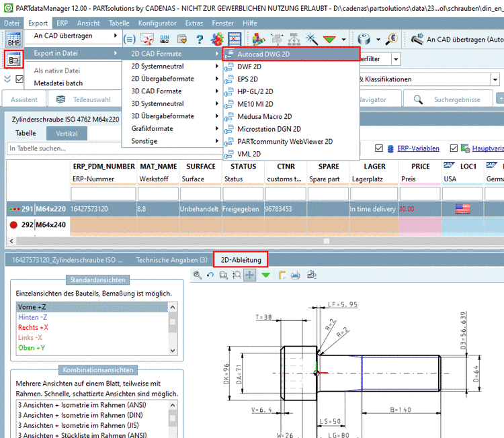Click the folder with heart favorites icon
The width and height of the screenshot is (504, 438).
(x=182, y=39)
